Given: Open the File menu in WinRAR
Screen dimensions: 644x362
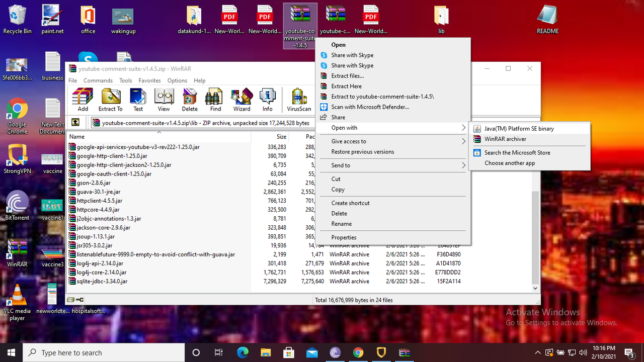Looking at the screenshot, I should coord(73,80).
